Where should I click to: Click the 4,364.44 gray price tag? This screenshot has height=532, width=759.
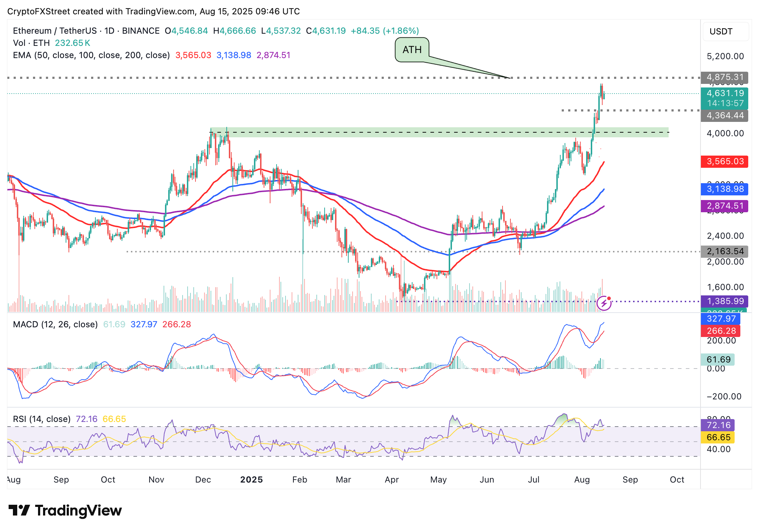(724, 115)
